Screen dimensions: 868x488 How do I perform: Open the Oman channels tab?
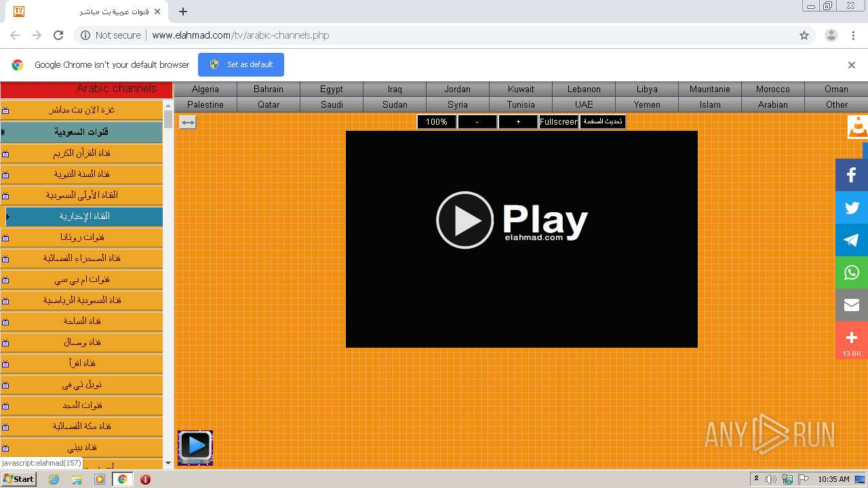click(836, 89)
